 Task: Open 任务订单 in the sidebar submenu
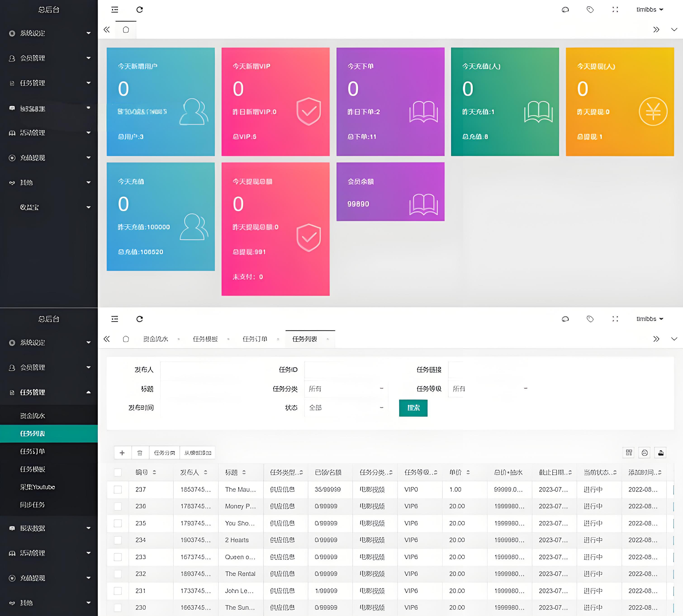coord(49,452)
